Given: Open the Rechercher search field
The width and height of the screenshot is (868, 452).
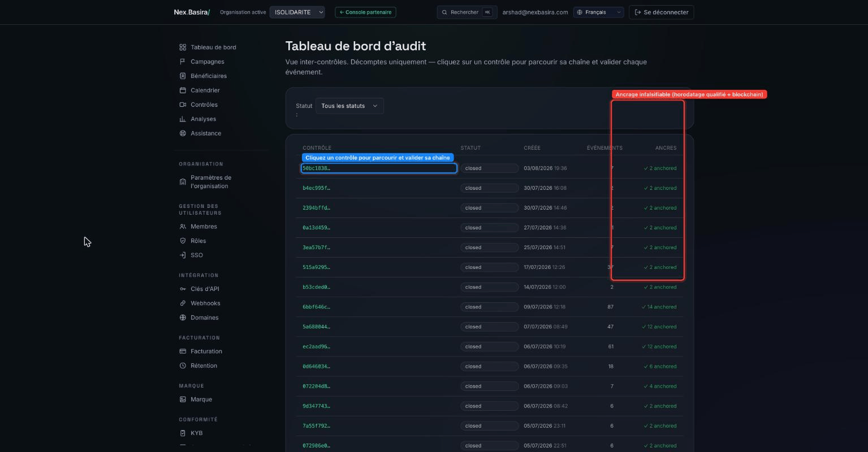Looking at the screenshot, I should point(467,12).
